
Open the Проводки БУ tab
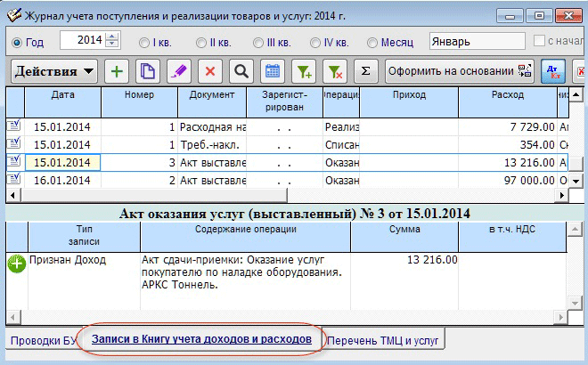click(43, 341)
